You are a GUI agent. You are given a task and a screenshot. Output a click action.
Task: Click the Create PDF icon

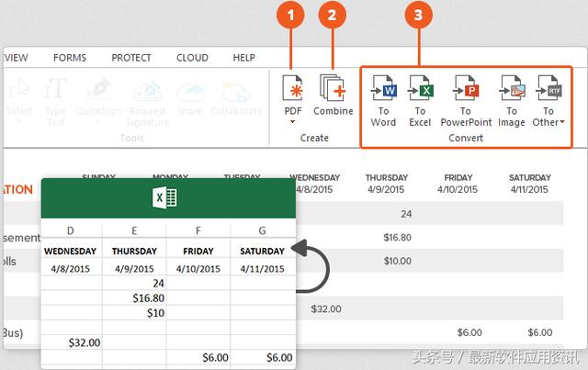click(x=292, y=88)
